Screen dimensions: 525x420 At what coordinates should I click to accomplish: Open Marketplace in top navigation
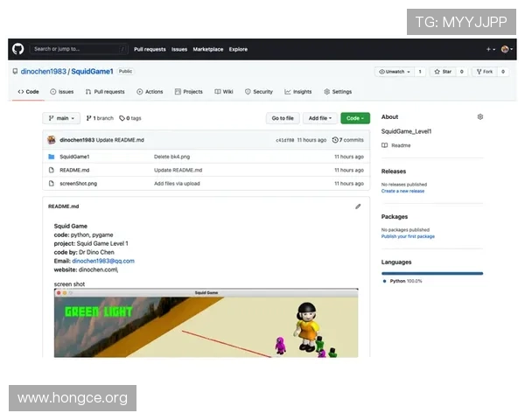click(208, 49)
